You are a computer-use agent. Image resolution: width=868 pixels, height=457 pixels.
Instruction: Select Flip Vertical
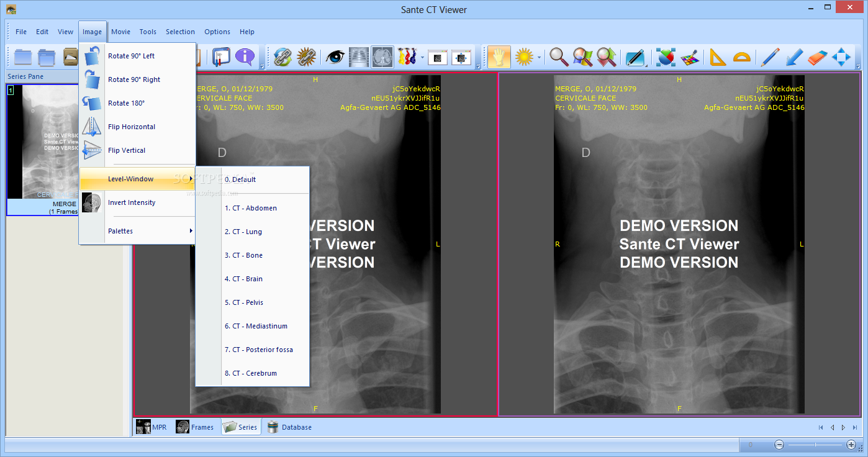click(x=137, y=150)
